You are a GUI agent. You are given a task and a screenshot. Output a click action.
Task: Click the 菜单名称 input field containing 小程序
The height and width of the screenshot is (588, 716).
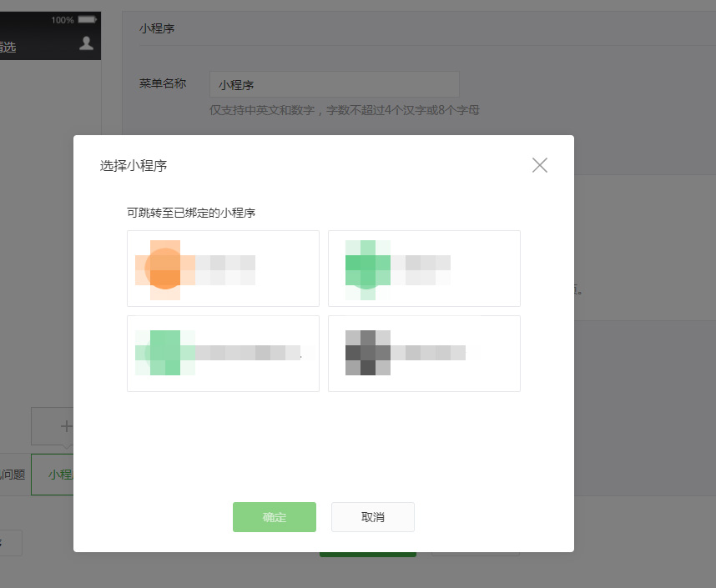(334, 83)
